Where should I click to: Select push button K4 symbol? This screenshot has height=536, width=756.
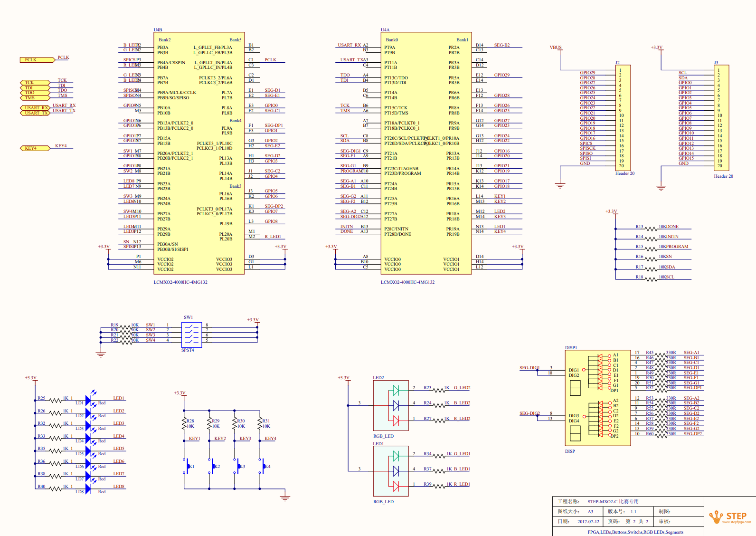pos(262,466)
